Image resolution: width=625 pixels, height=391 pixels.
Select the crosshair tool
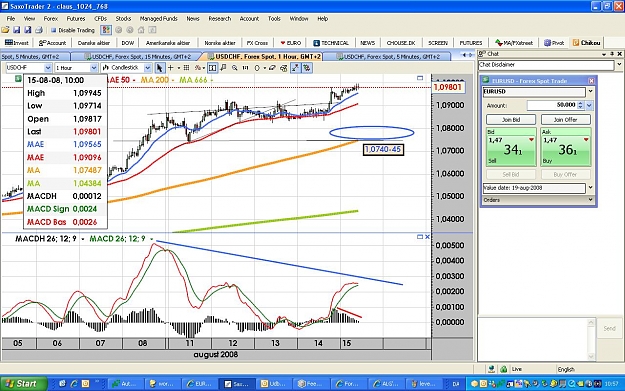click(171, 68)
